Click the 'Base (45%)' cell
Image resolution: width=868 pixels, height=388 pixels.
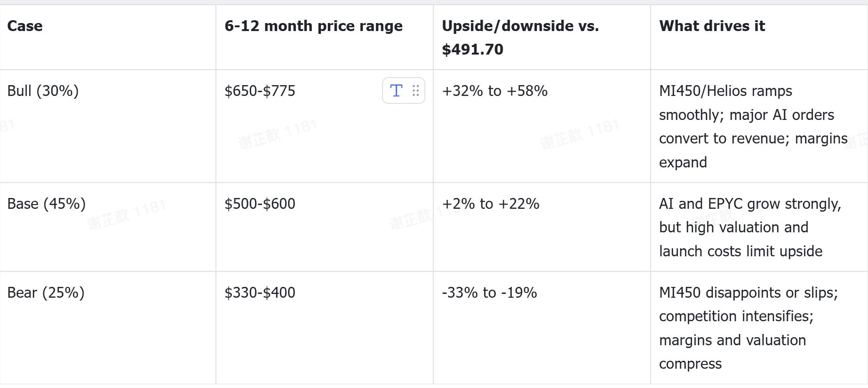(x=108, y=227)
